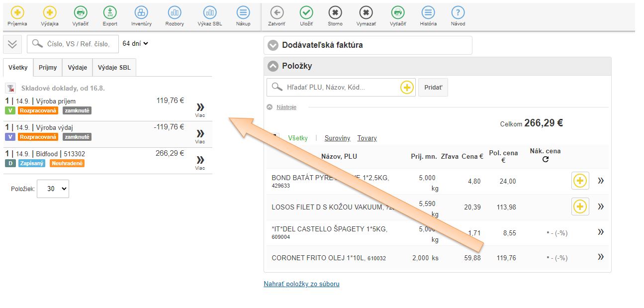Open Rozbory analysis icon
The image size is (644, 308).
coord(175,13)
